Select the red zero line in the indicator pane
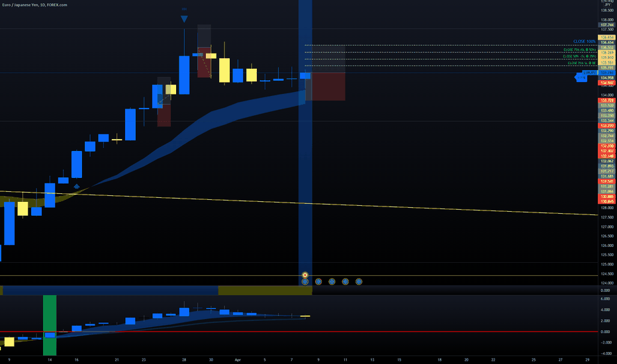Screen dimensions: 617x364 (x=299, y=332)
